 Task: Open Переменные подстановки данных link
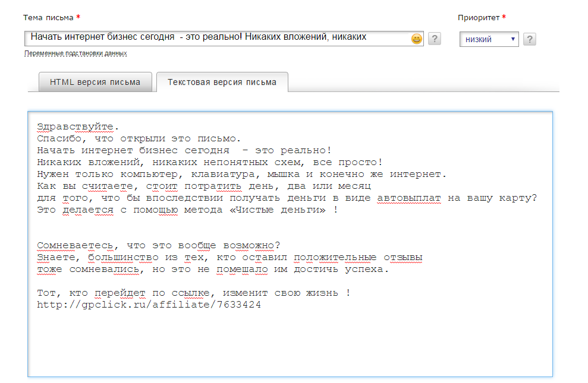coord(76,53)
